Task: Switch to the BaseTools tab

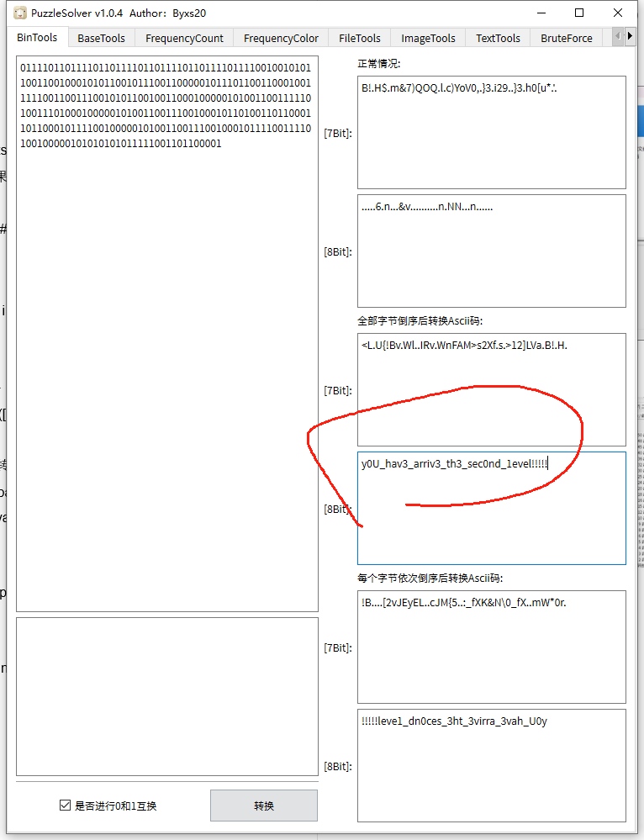Action: pos(101,38)
